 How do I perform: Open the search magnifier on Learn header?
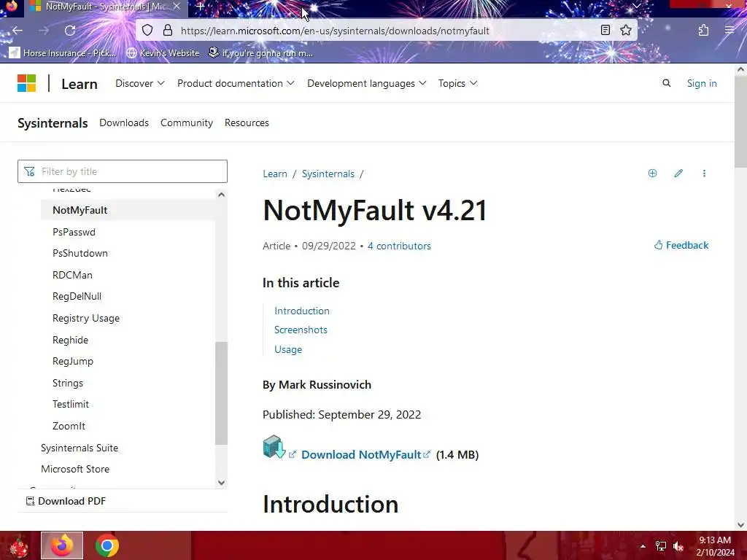(667, 83)
